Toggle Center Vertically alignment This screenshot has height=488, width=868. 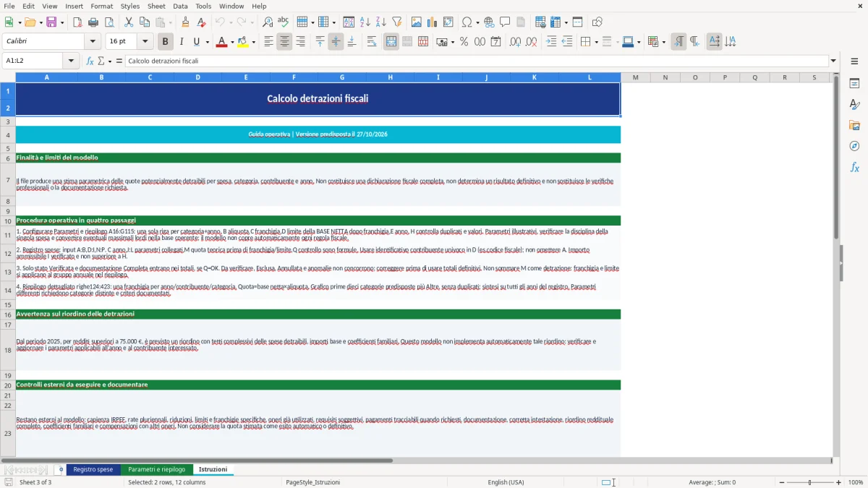point(336,42)
